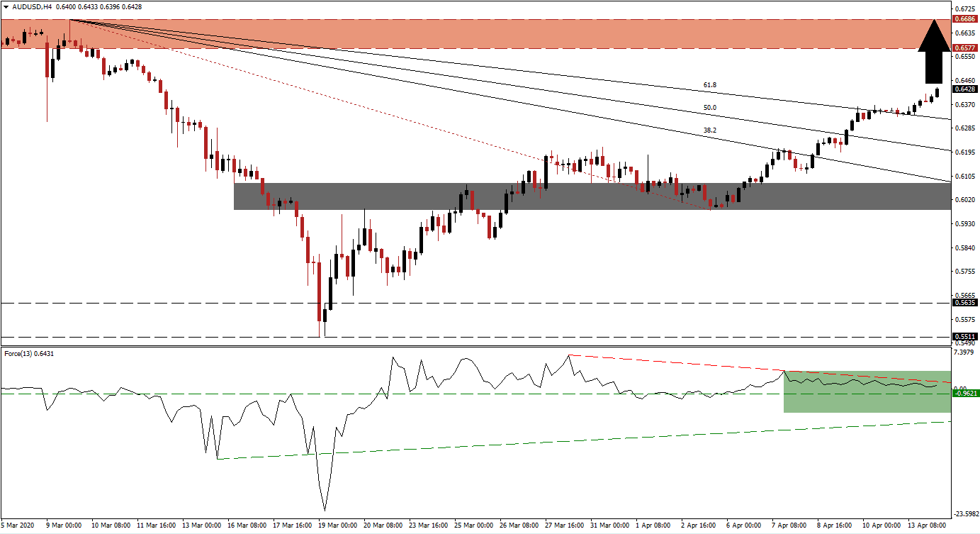
Task: Click the 0.5511 low price tag
Action: pos(966,337)
